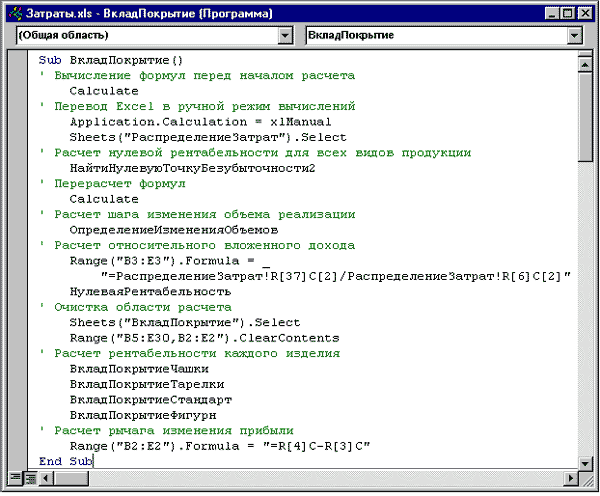The height and width of the screenshot is (496, 600).
Task: Maximize the code module window
Action: coord(568,14)
